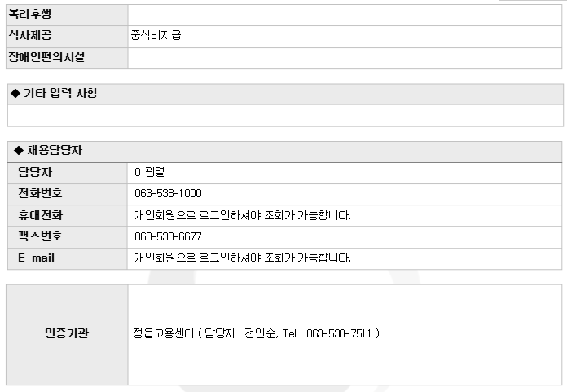The image size is (567, 392).
Task: Click the login-required notice in 휴대전화 row
Action: (x=242, y=215)
